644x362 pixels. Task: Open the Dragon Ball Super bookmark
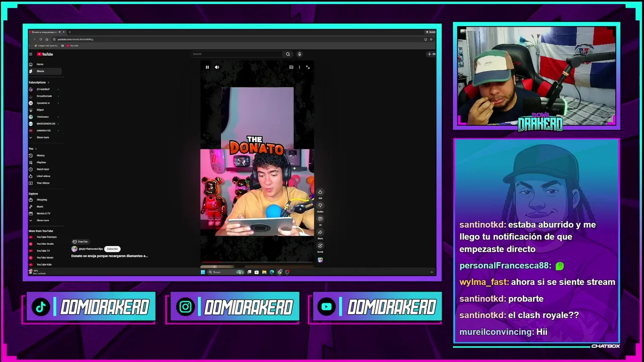tap(46, 46)
